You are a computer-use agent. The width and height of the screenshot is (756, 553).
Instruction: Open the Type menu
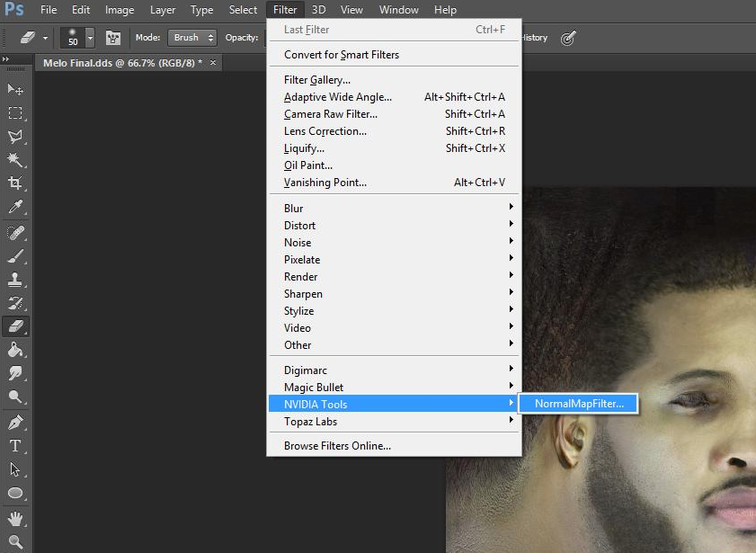coord(201,10)
